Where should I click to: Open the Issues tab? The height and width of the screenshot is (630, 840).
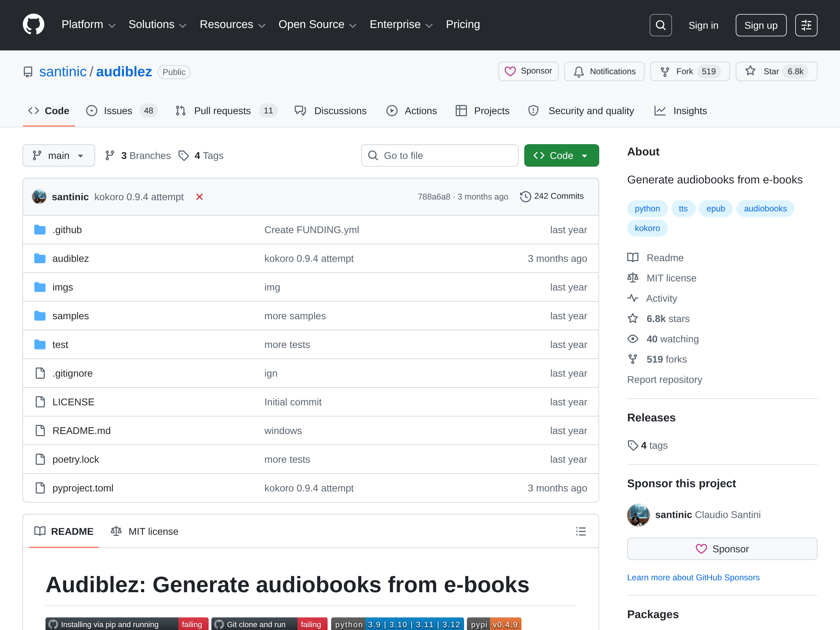122,111
